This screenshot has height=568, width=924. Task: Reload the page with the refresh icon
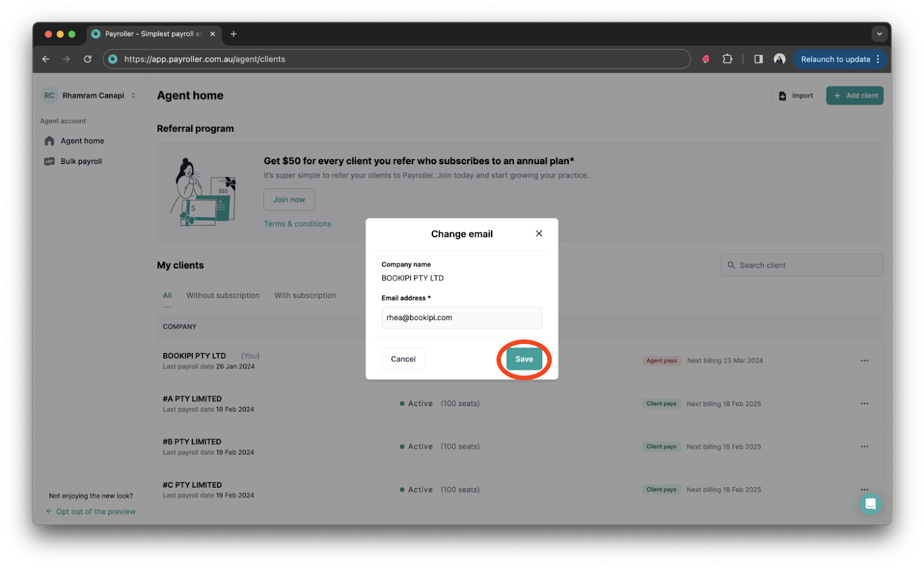[88, 59]
